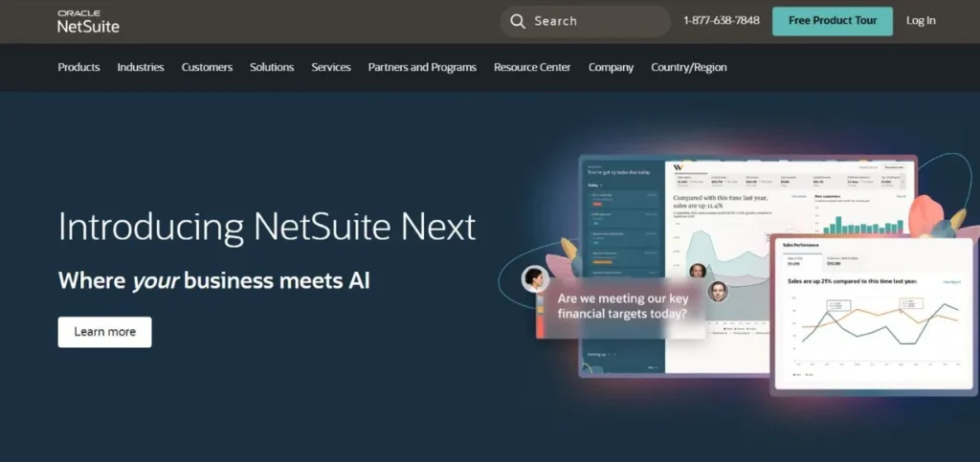Open the Log In link
Viewport: 980px width, 462px height.
coord(921,21)
